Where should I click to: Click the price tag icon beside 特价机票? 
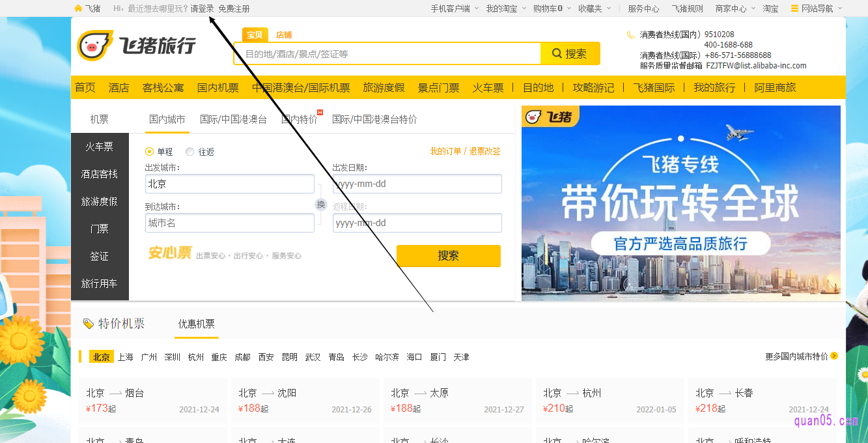(89, 324)
